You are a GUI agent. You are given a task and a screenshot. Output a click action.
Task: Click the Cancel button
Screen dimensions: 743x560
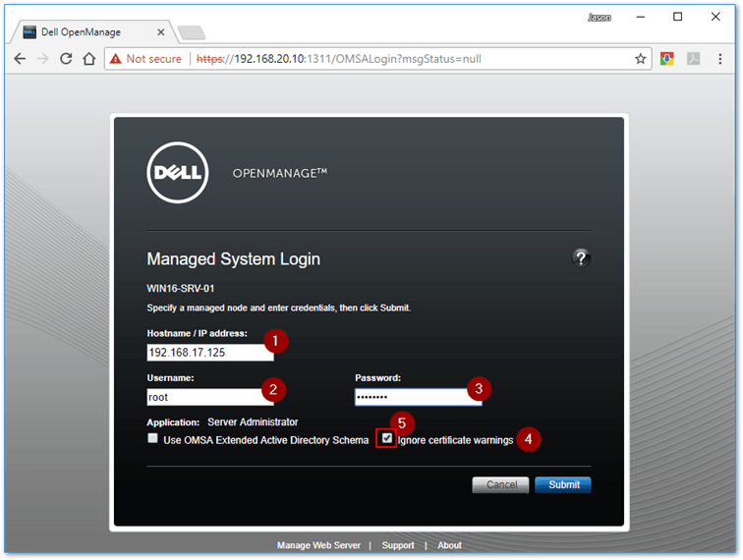coord(500,484)
